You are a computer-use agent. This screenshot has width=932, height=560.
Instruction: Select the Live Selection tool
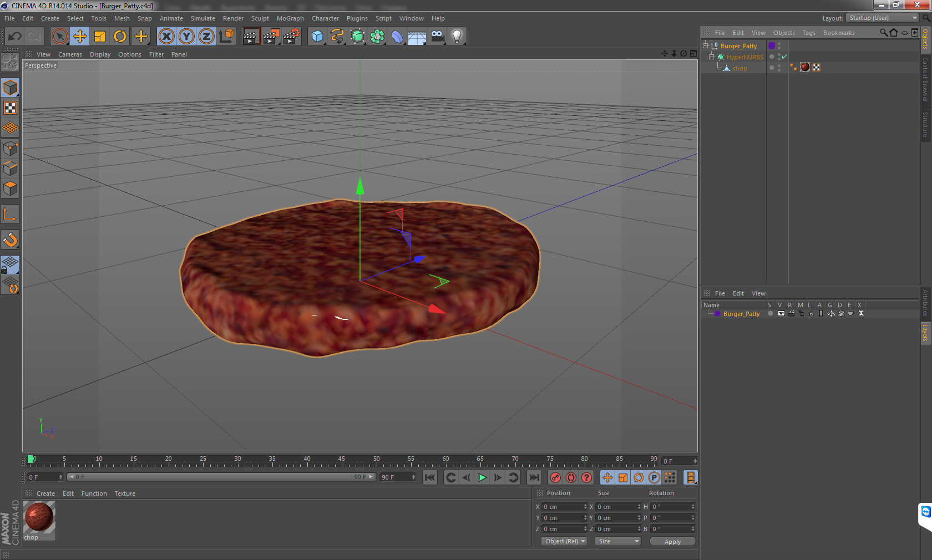[x=59, y=37]
